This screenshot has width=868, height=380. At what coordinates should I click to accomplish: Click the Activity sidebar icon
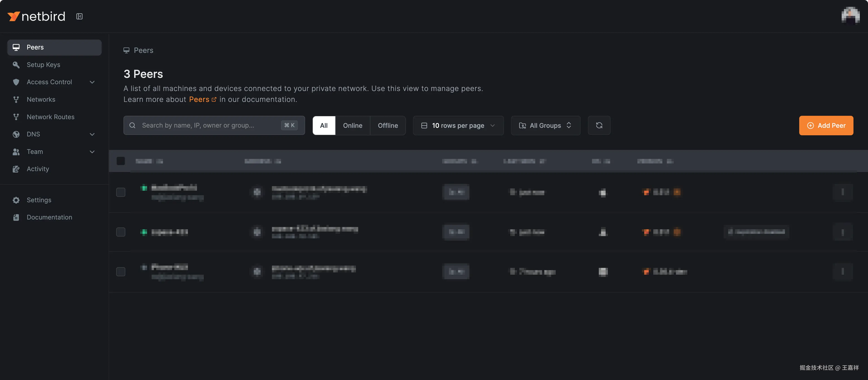point(16,169)
